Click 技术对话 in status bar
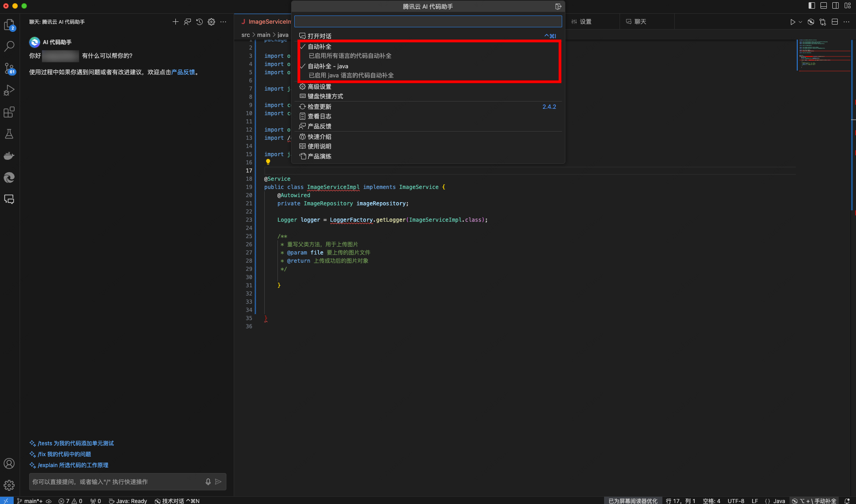Screen dimensions: 856x504 [177, 501]
